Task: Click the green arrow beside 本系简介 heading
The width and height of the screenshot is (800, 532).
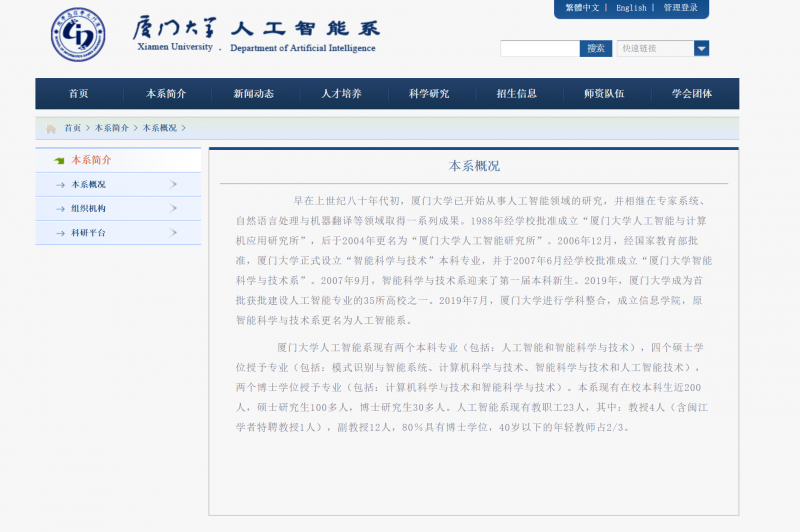Action: pyautogui.click(x=60, y=160)
